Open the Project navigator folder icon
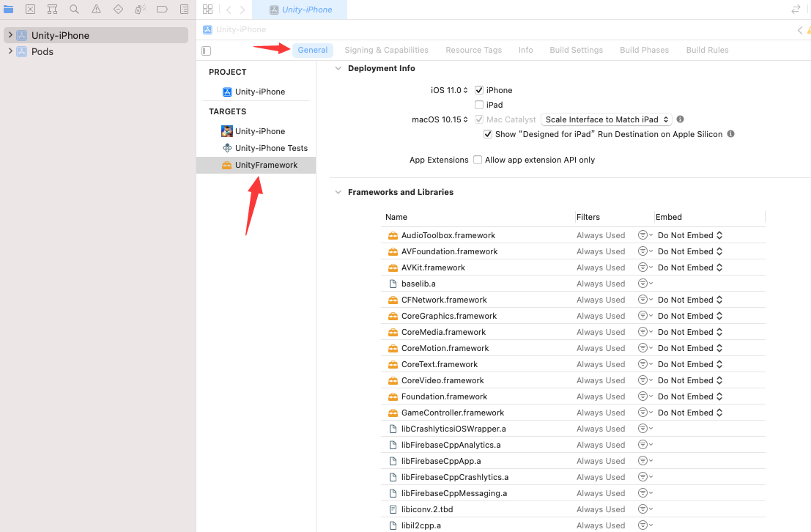811x532 pixels. coord(8,9)
